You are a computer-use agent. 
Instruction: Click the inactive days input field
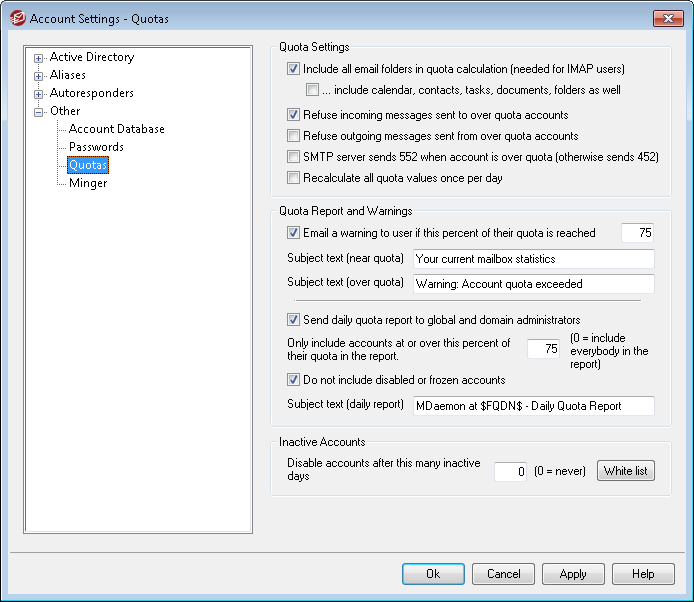click(510, 471)
